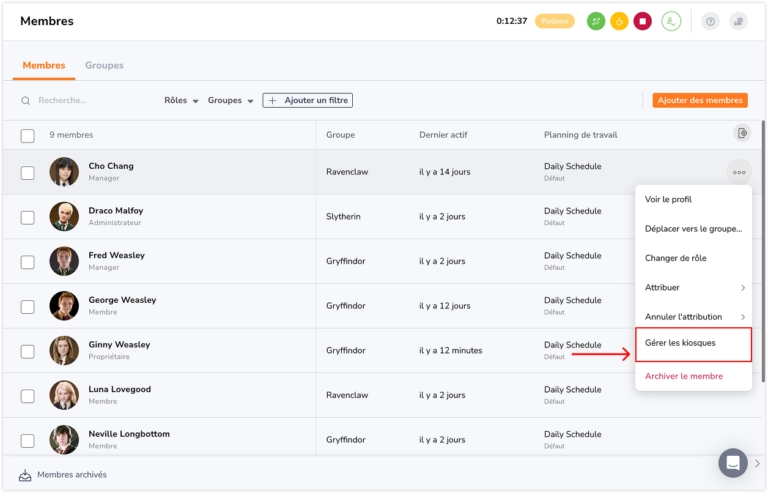
Task: Click Ajouter un filtre button
Action: tap(308, 100)
